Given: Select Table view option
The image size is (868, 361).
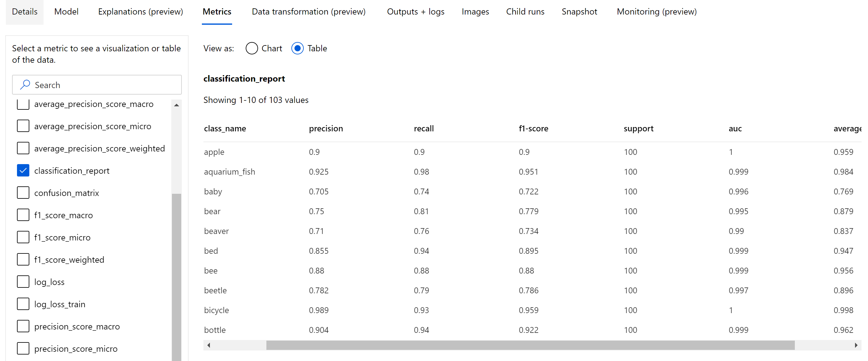Looking at the screenshot, I should tap(298, 48).
